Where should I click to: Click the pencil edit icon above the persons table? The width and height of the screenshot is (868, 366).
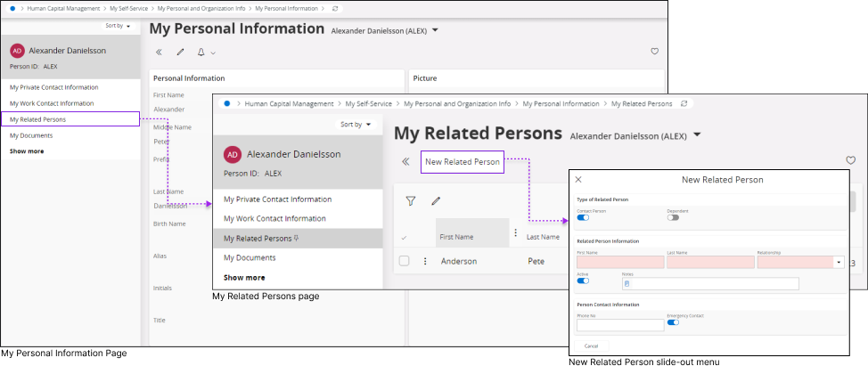[x=436, y=201]
